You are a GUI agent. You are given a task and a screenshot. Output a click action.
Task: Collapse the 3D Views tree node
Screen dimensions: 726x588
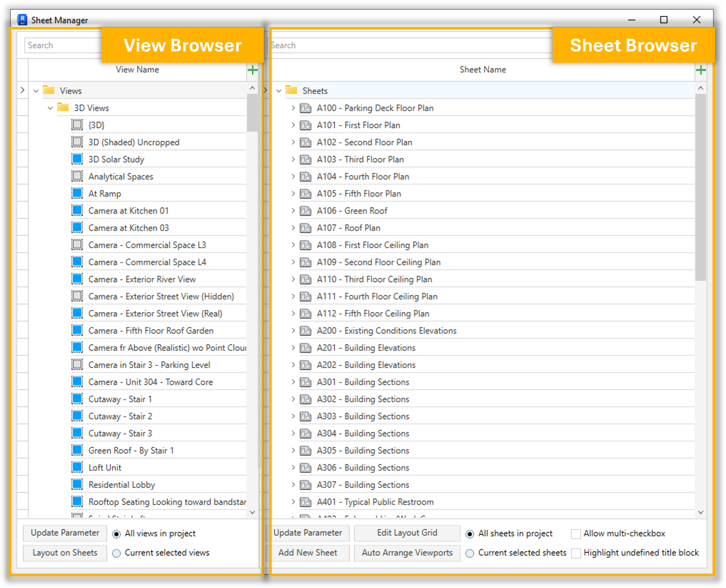pyautogui.click(x=50, y=108)
